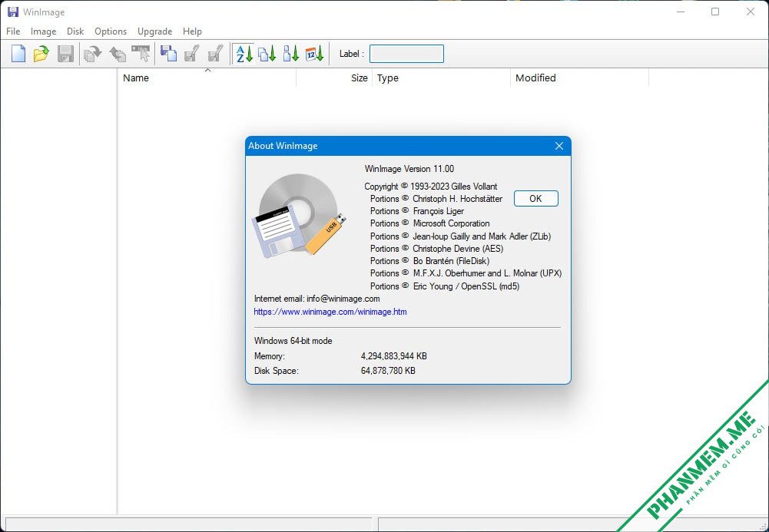769x532 pixels.
Task: Click the Name column header
Action: 207,78
